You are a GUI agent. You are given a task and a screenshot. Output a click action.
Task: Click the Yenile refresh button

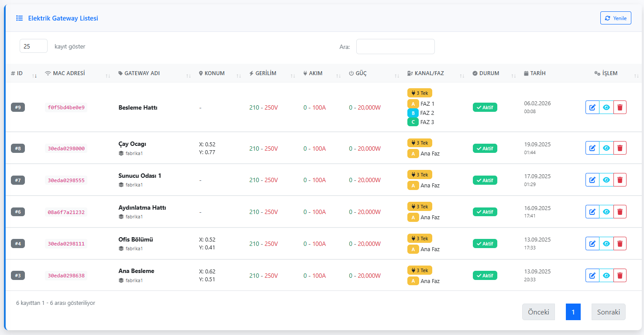point(616,18)
